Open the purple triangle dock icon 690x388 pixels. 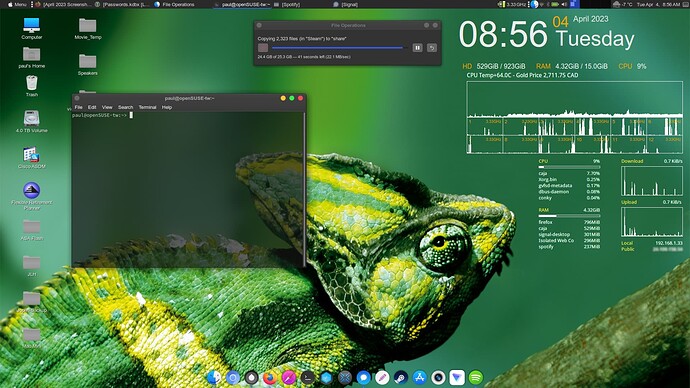coord(457,377)
